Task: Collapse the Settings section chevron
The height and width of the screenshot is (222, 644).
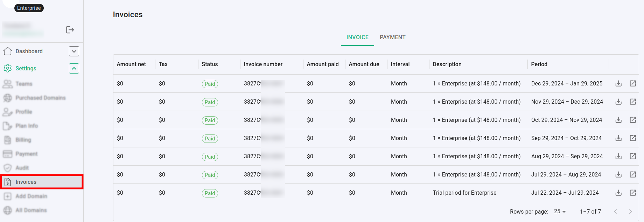Action: click(74, 68)
